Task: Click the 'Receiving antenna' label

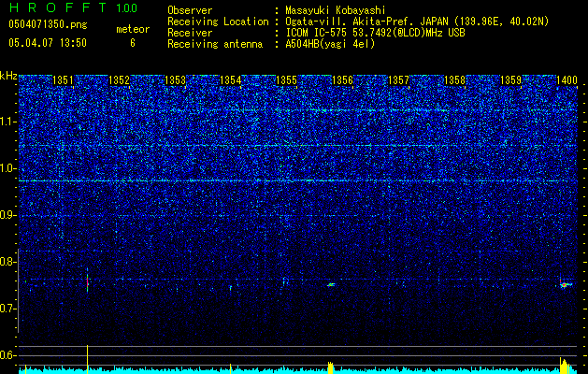Action: click(x=215, y=44)
